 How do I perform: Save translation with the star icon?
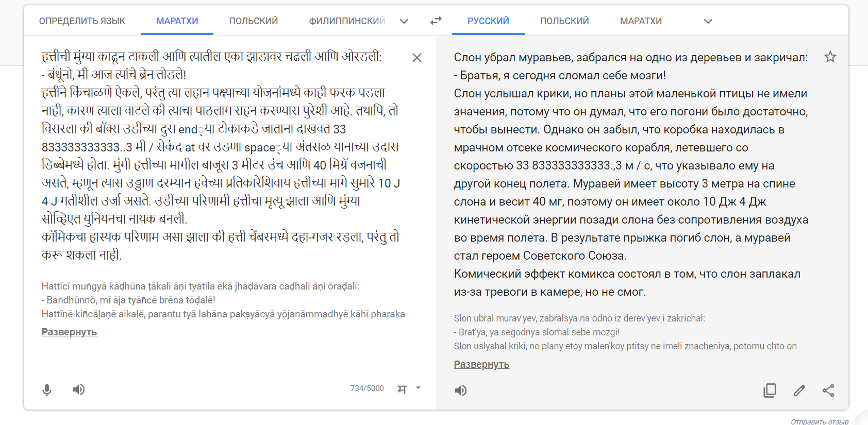point(830,57)
